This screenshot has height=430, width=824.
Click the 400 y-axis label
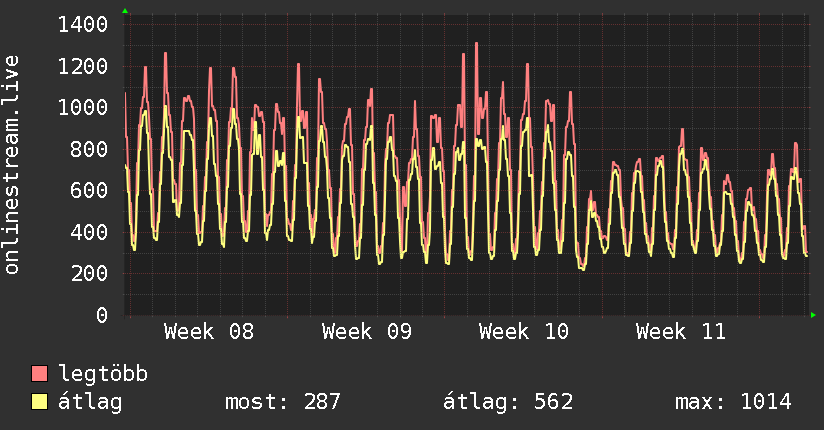(89, 232)
